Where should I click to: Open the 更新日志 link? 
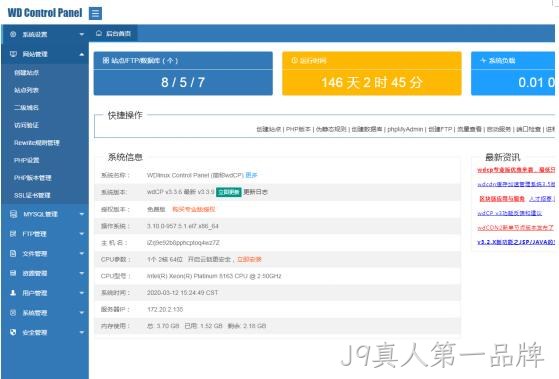point(255,192)
